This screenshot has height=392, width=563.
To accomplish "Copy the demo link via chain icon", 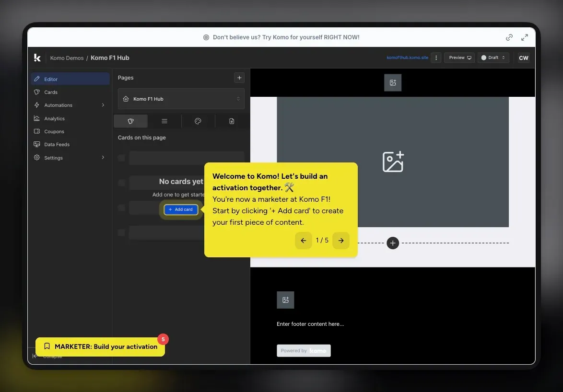I will [509, 37].
